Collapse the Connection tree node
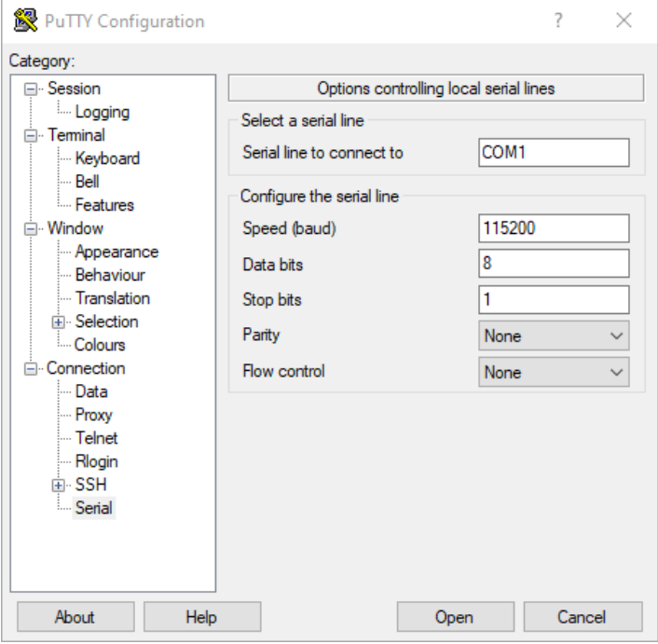Screen dimensions: 658x644 point(30,369)
